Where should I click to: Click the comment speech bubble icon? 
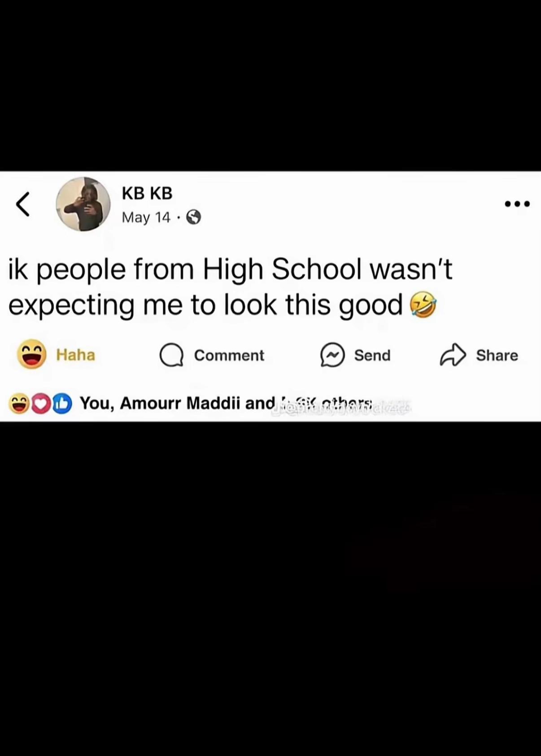coord(171,355)
